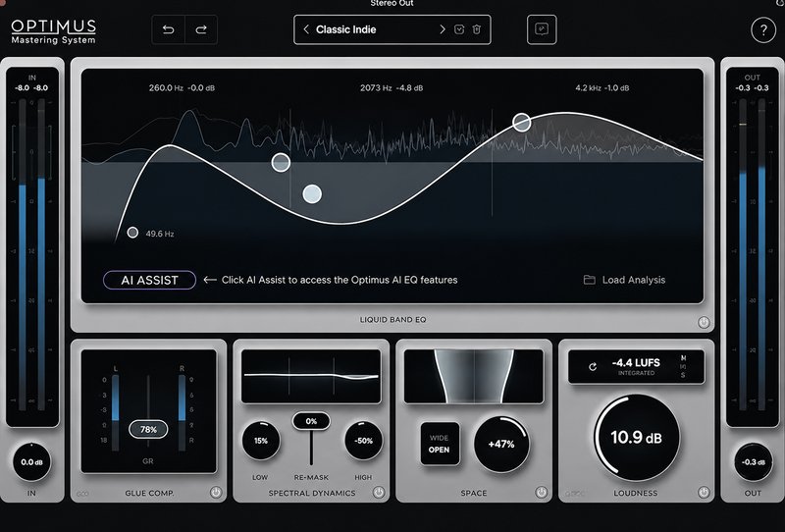Image resolution: width=785 pixels, height=532 pixels.
Task: Click the 2073 Hz -4.8 dB band readout
Action: (x=392, y=87)
